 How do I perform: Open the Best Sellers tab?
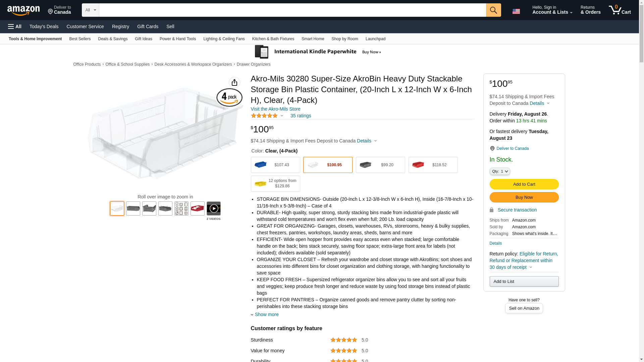pyautogui.click(x=80, y=39)
